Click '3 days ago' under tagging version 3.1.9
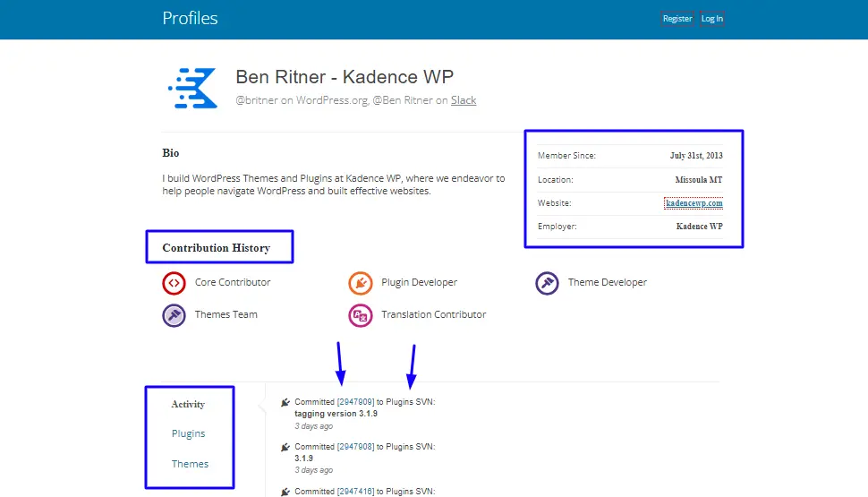Viewport: 868px width, 497px height. 314,426
